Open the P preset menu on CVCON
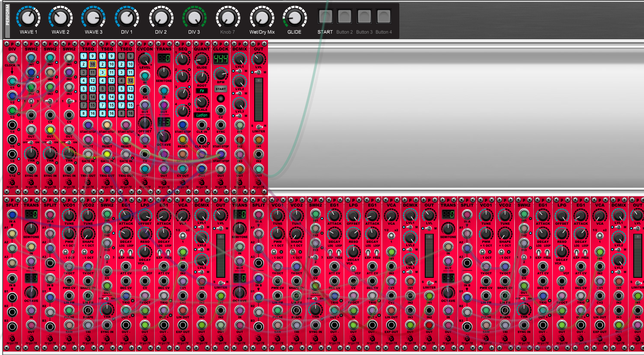Viewport: 644px width, 355px height. point(145,44)
